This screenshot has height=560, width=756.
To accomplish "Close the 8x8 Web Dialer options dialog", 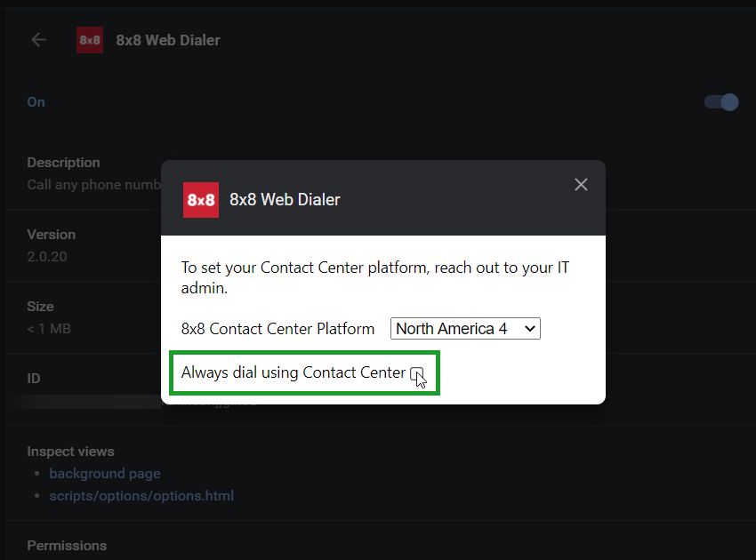I will coord(581,185).
